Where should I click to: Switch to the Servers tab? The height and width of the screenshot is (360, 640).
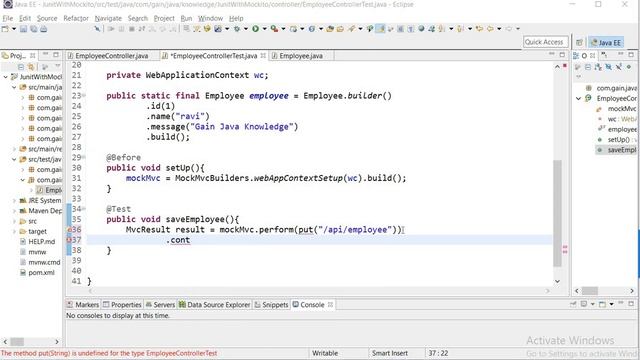(x=160, y=305)
